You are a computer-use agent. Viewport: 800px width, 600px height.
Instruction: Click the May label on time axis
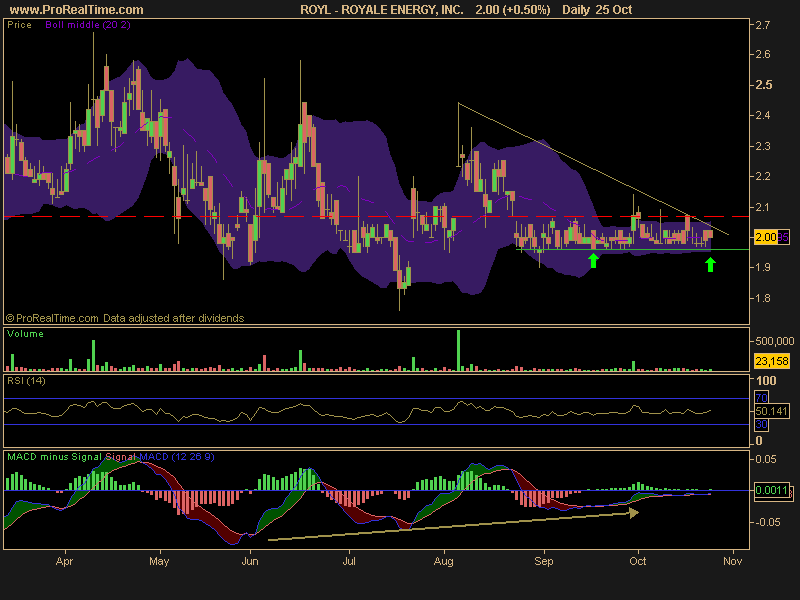[x=159, y=562]
